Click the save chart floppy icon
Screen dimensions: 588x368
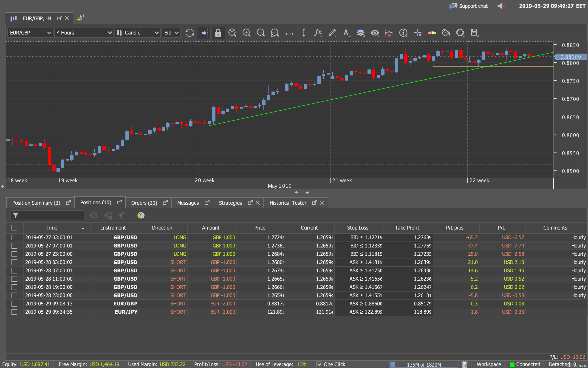pos(474,33)
